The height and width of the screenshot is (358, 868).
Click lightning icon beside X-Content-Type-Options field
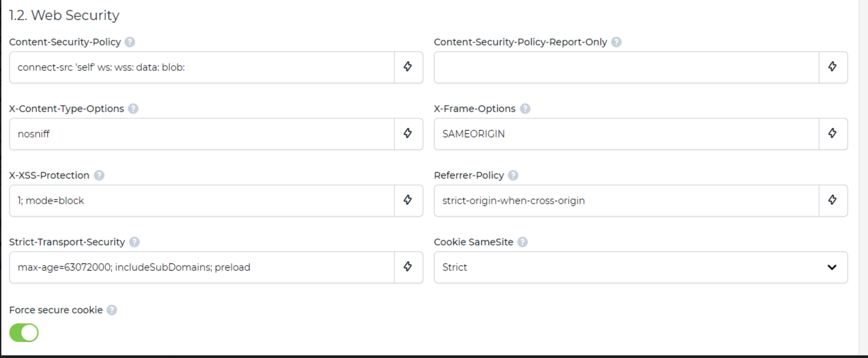408,134
